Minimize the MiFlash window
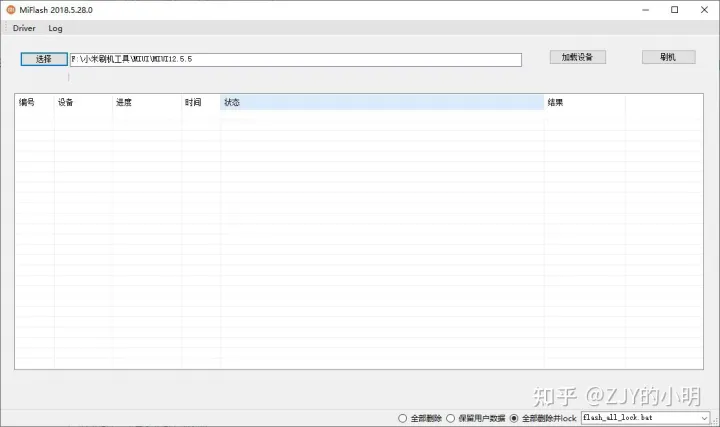This screenshot has height=427, width=720. [646, 10]
